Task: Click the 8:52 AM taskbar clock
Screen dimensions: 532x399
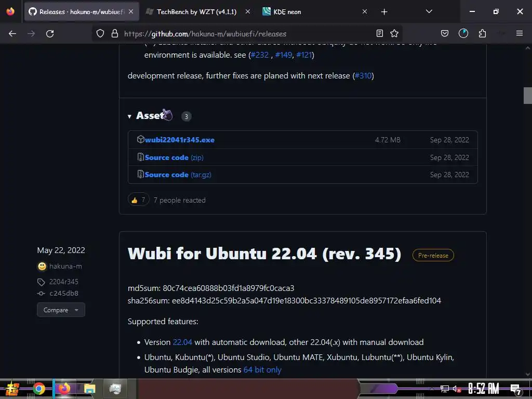Action: (484, 389)
